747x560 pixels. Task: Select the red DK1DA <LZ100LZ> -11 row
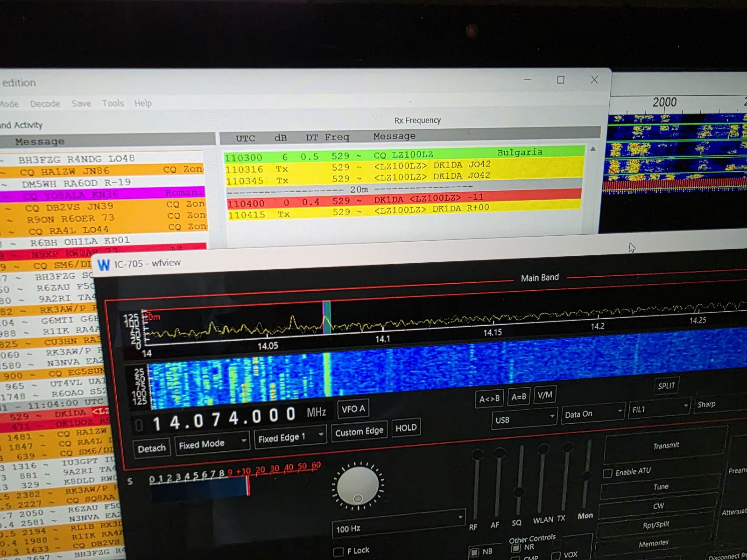tap(404, 200)
